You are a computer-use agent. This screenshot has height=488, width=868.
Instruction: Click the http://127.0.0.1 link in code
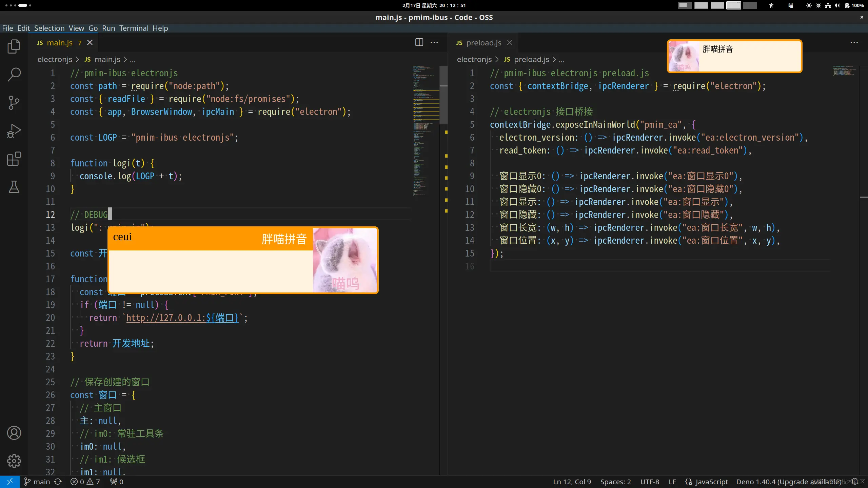(165, 318)
